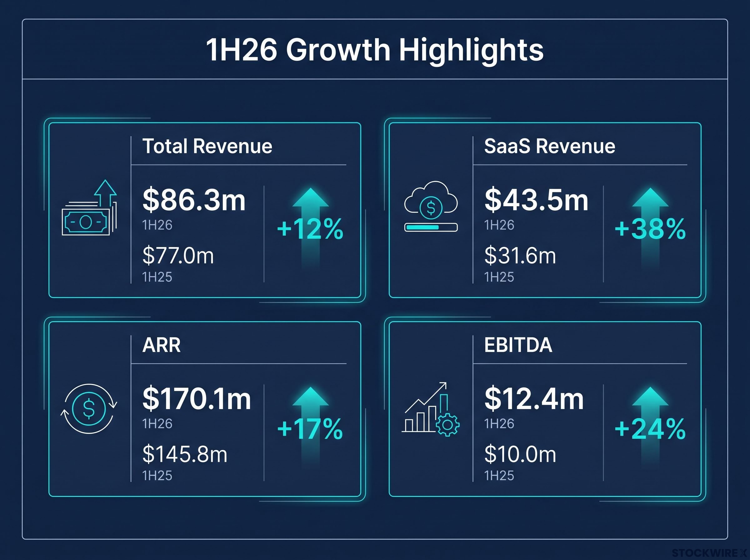This screenshot has height=560, width=750.
Task: Select the $12.4m EBITDA value
Action: tap(534, 399)
